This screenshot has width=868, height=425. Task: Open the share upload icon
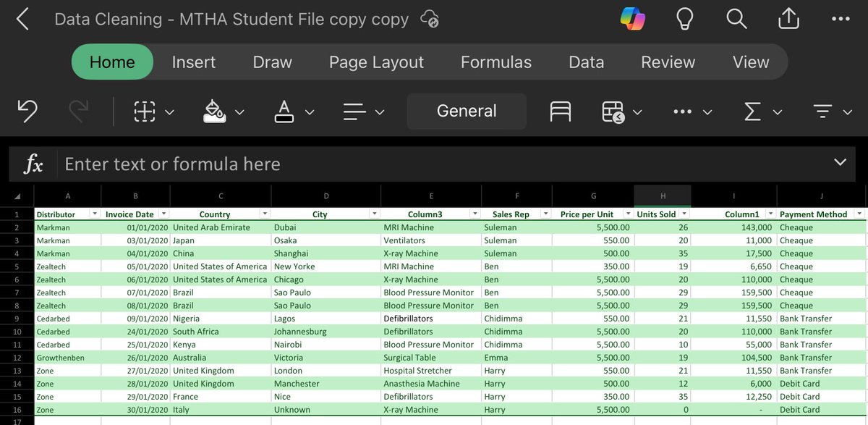[x=788, y=19]
